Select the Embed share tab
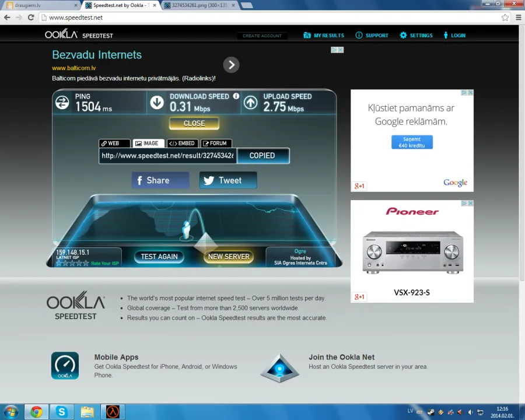Screen dimensions: 525x420 (183, 143)
